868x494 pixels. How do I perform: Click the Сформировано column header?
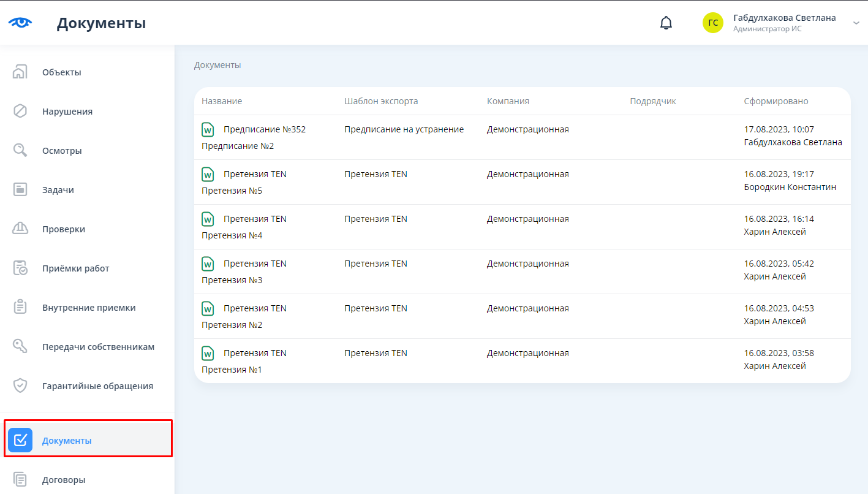click(776, 101)
